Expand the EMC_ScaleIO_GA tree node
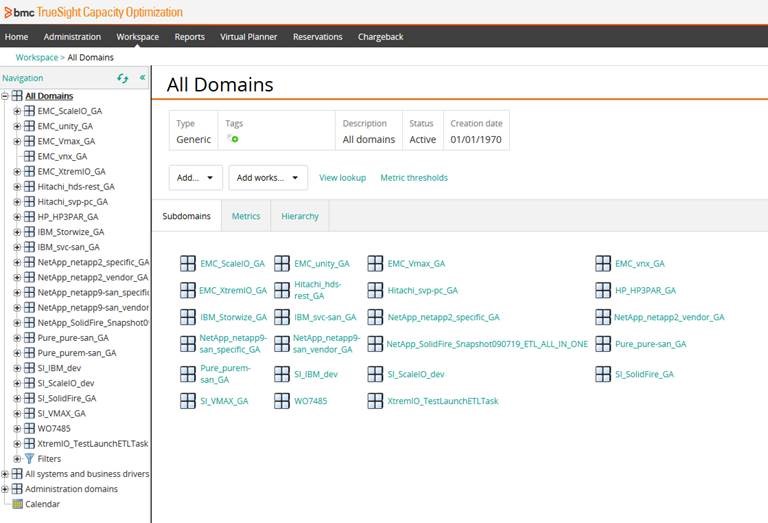 (x=17, y=111)
